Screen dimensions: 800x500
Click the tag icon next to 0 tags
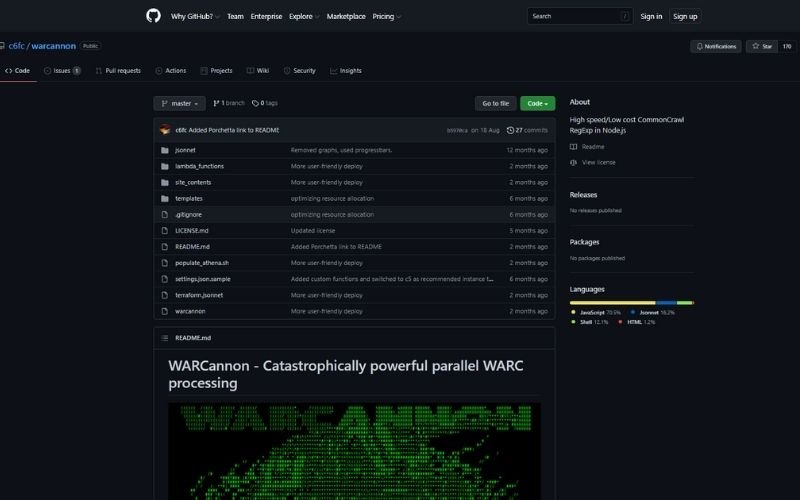[x=255, y=103]
